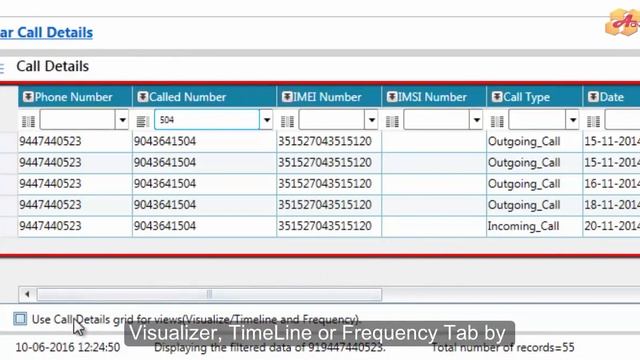Select the IMEI Number column header
This screenshot has width=640, height=360.
pyautogui.click(x=329, y=97)
